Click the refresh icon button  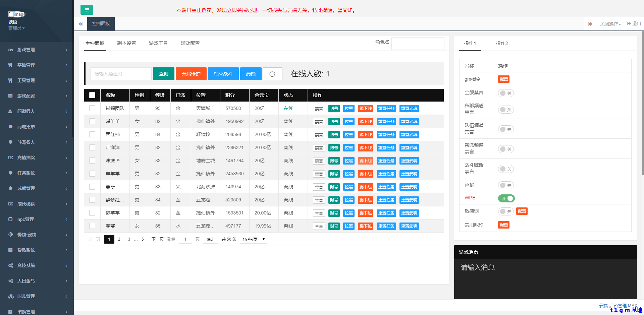click(272, 74)
